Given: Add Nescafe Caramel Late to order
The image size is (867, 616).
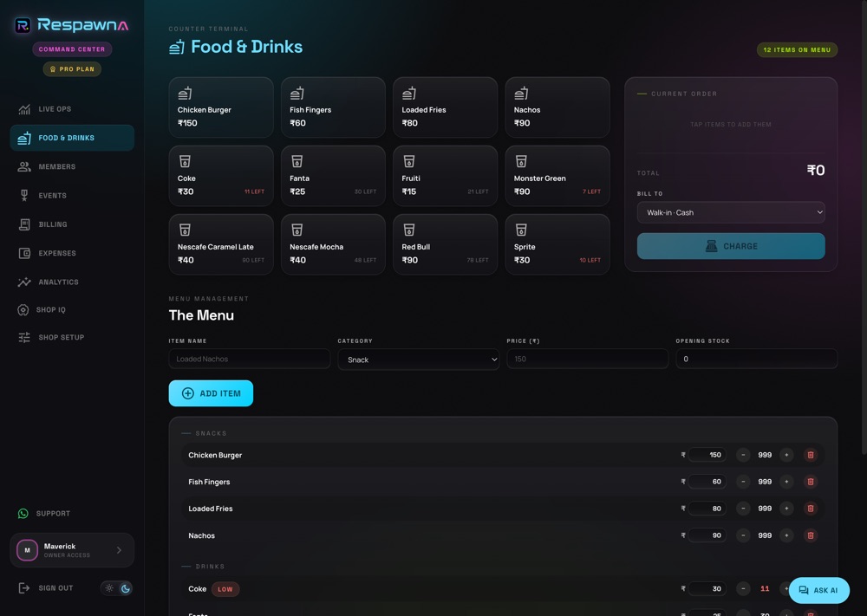Looking at the screenshot, I should [221, 244].
